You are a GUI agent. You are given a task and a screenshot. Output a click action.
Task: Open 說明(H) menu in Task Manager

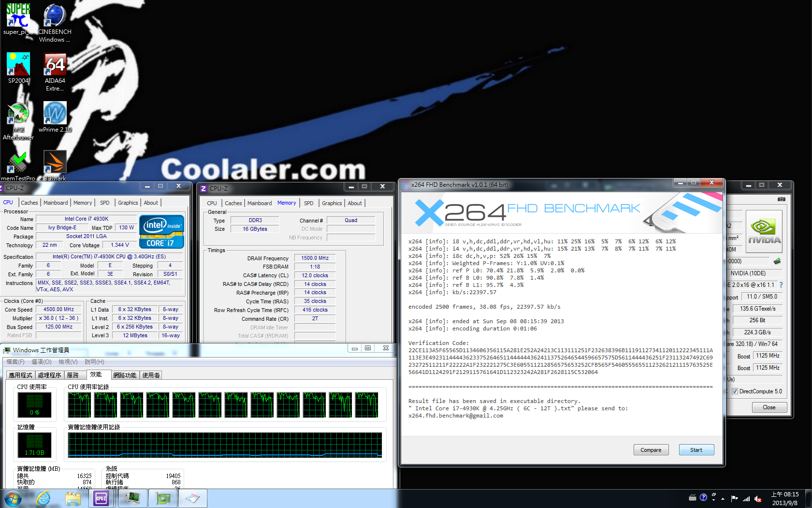tap(94, 362)
